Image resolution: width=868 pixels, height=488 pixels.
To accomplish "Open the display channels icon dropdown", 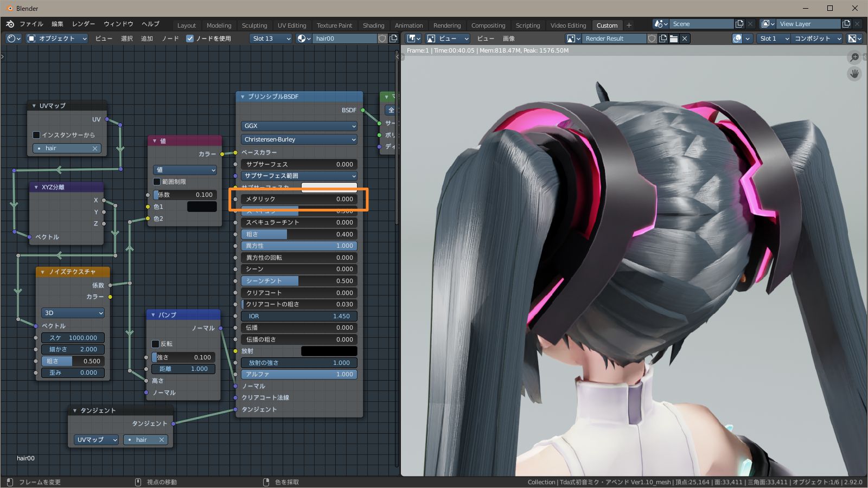I will pyautogui.click(x=855, y=38).
